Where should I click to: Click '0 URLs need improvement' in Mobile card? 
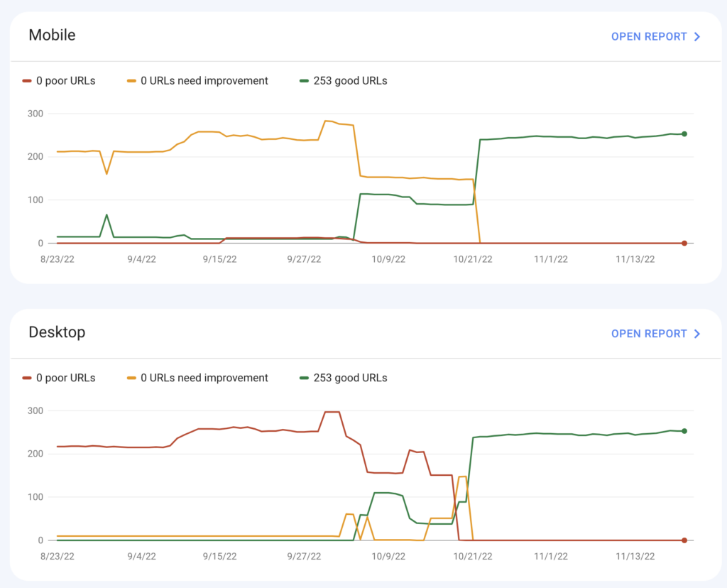click(x=204, y=81)
